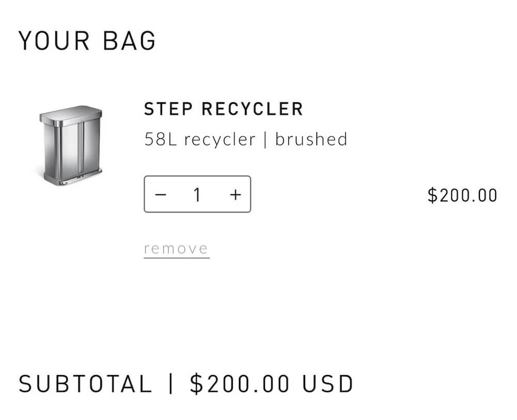Click the number 1 between minus and plus
The width and height of the screenshot is (517, 420).
pos(197,195)
